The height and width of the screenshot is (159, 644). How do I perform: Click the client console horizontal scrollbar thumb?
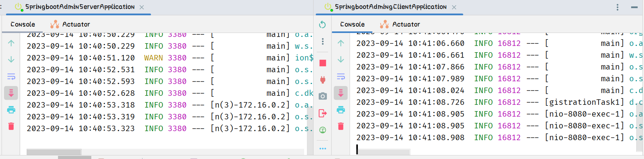384,152
